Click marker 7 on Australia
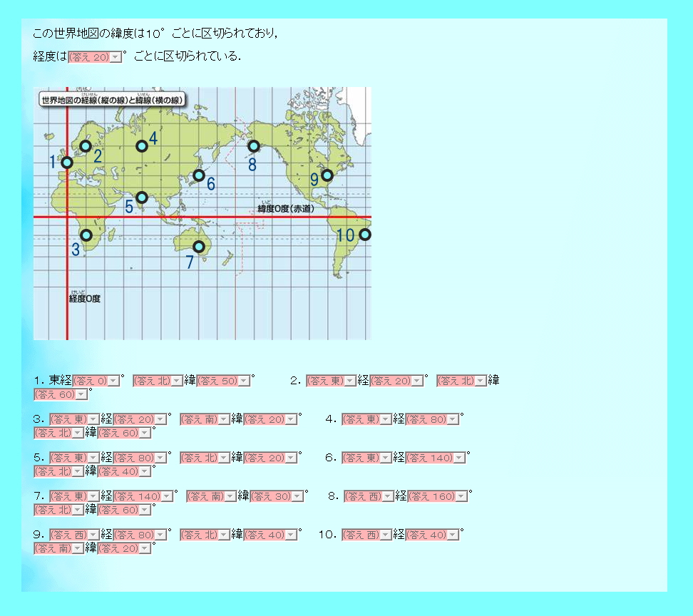 199,247
